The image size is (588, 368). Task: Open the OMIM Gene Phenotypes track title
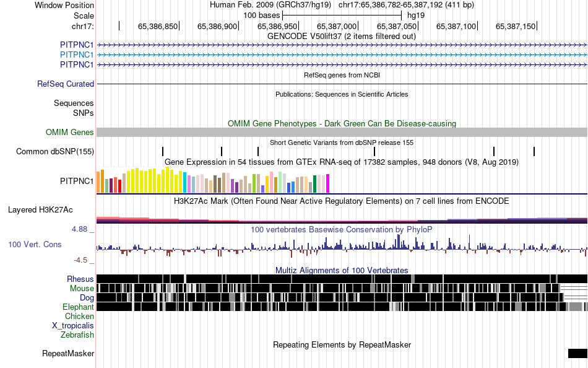tap(342, 123)
